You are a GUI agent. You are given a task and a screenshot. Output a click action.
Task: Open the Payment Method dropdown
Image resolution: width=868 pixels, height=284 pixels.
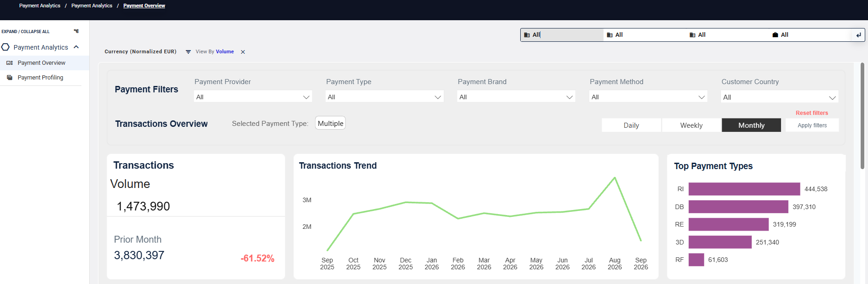(648, 97)
